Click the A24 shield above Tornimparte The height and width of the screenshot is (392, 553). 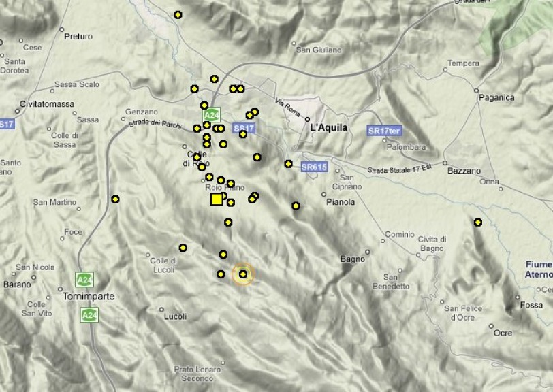[x=84, y=280]
